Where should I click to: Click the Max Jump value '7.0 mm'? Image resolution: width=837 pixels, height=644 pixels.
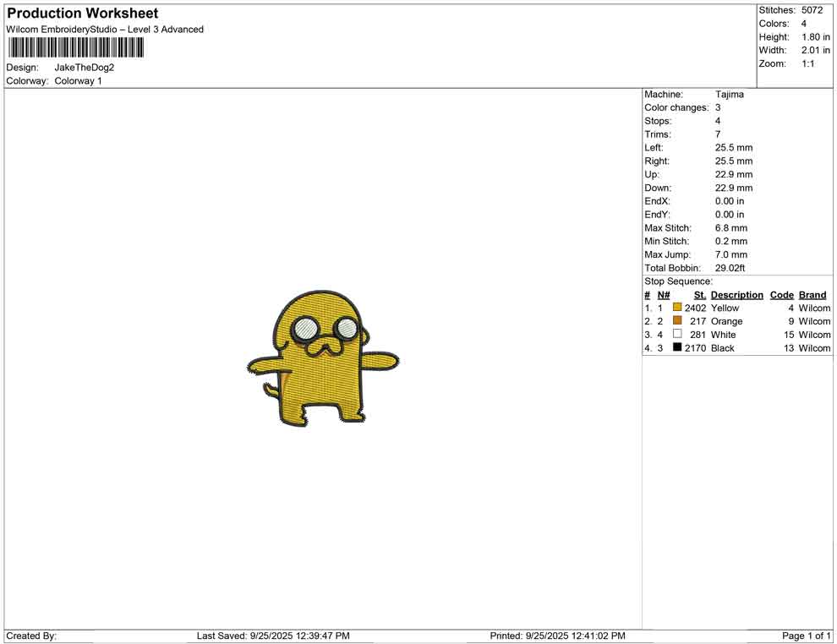[x=731, y=254]
